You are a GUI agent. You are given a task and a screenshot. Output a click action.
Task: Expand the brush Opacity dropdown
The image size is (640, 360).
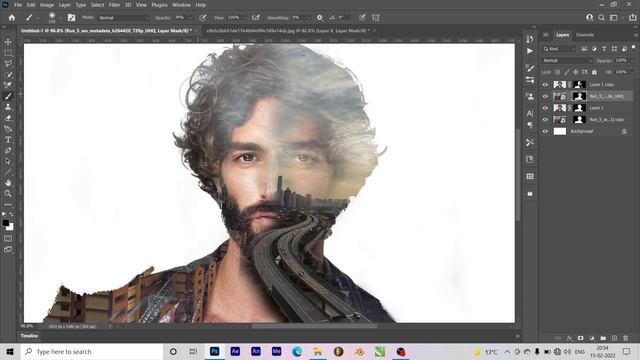coord(191,18)
